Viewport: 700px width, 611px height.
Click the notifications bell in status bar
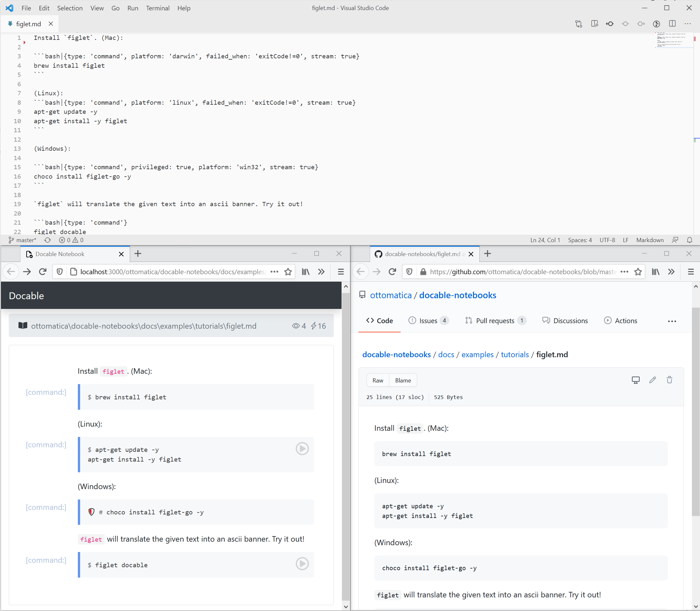689,240
